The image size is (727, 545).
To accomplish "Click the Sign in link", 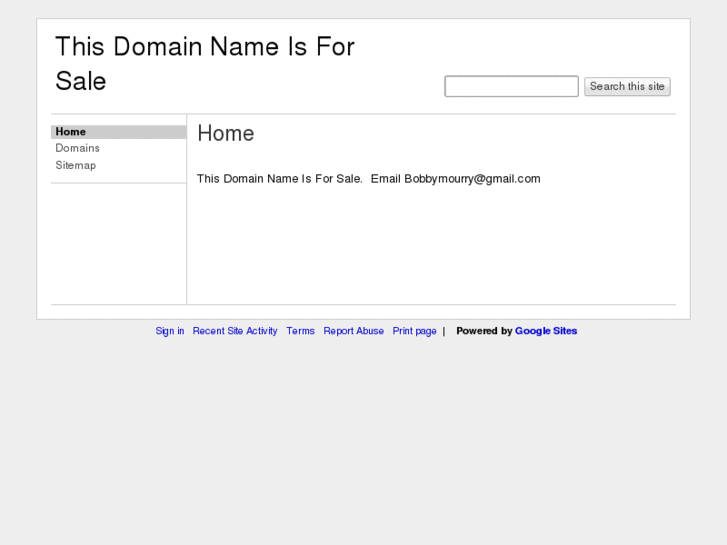I will click(170, 331).
